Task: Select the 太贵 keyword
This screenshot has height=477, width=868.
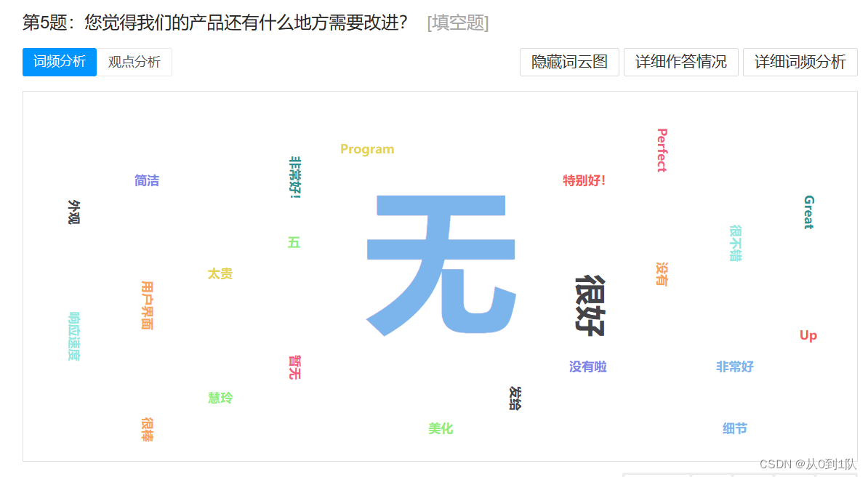Action: coord(220,274)
